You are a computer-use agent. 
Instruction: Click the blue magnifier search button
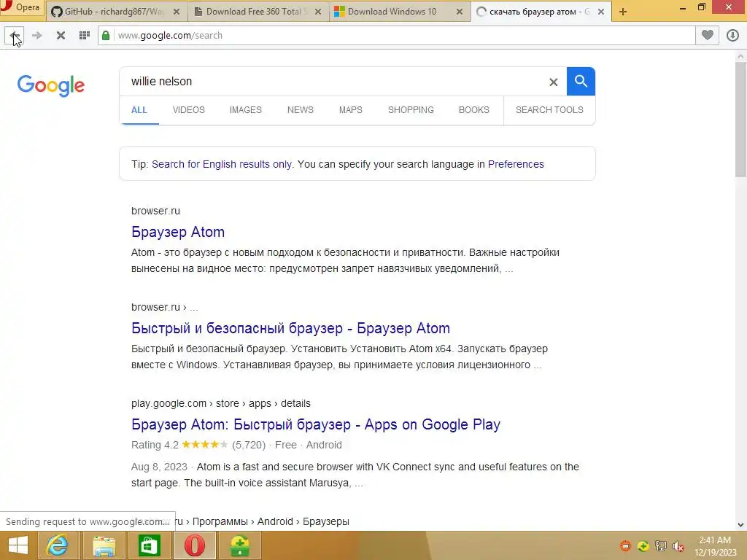pos(581,82)
